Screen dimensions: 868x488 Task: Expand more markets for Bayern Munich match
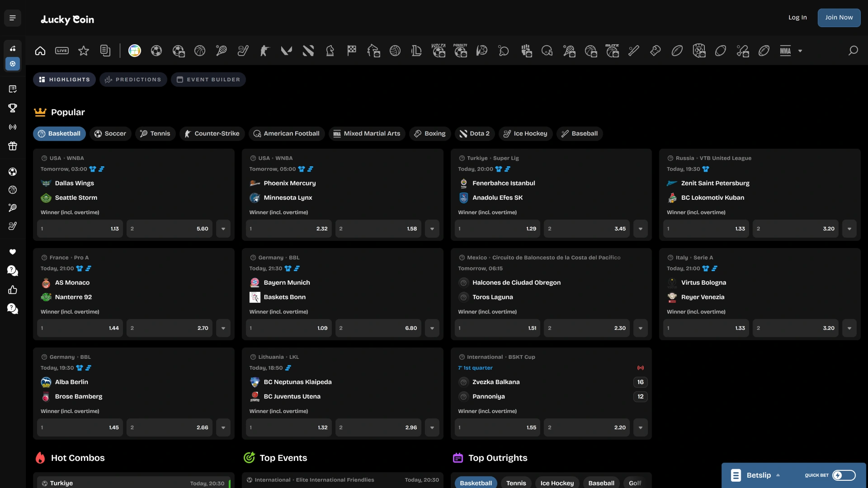pos(432,328)
